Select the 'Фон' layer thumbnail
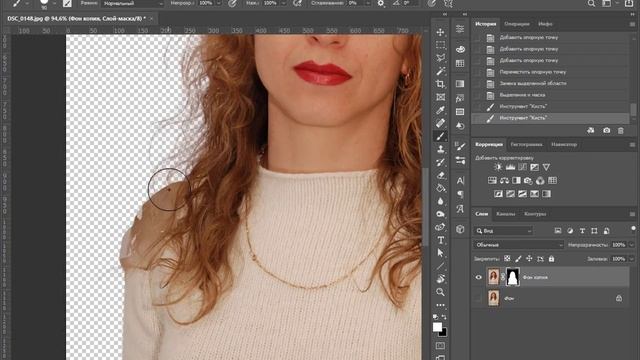 pyautogui.click(x=493, y=298)
